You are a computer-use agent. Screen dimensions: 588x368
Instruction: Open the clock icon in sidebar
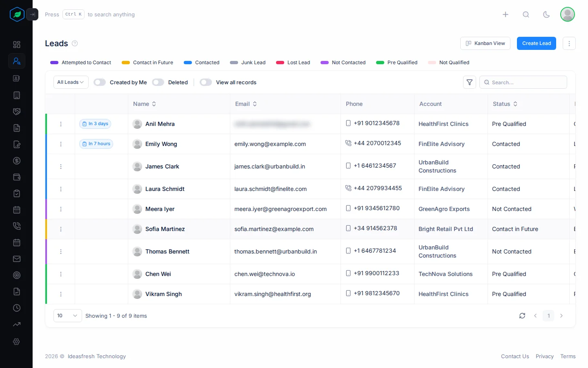[x=17, y=308]
